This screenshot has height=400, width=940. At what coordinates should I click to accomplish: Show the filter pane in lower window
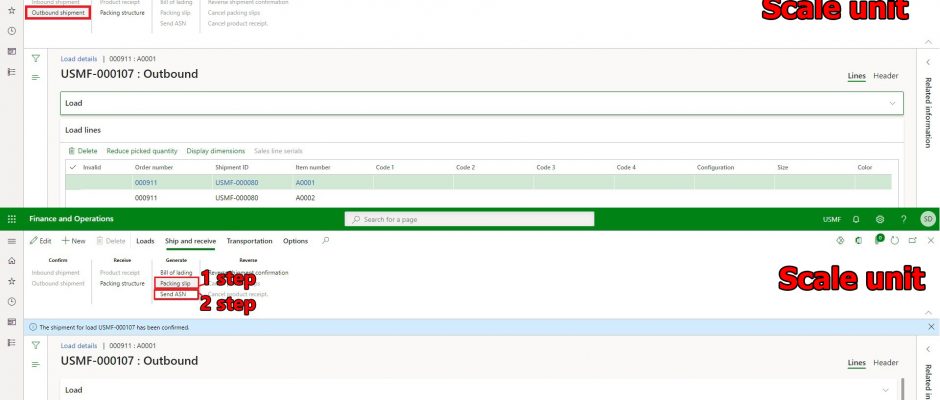(35, 345)
